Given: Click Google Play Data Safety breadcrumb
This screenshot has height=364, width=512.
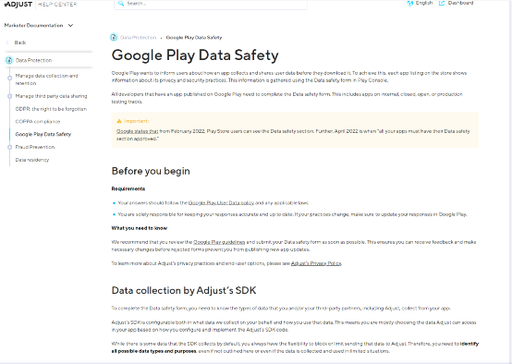Looking at the screenshot, I should (x=194, y=37).
